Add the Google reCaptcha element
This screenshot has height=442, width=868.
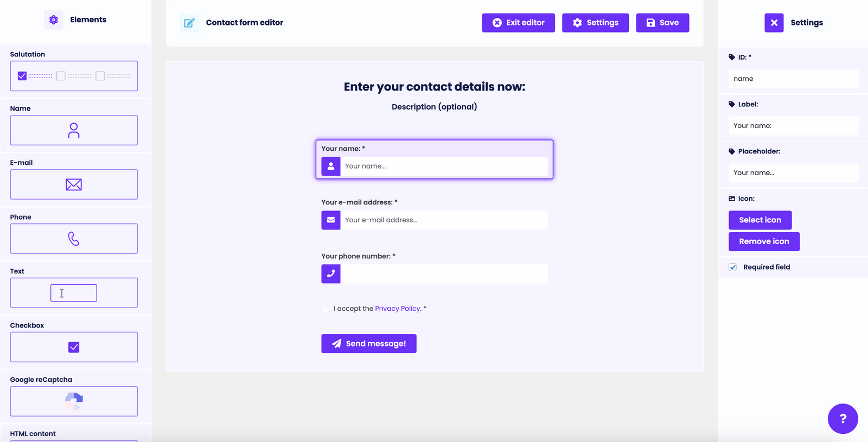point(73,401)
